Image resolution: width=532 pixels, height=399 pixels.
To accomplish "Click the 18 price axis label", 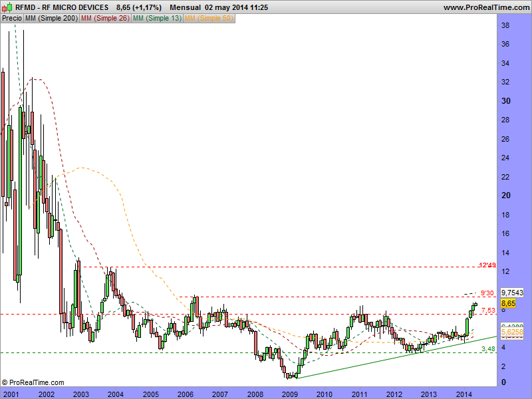I will click(x=505, y=215).
